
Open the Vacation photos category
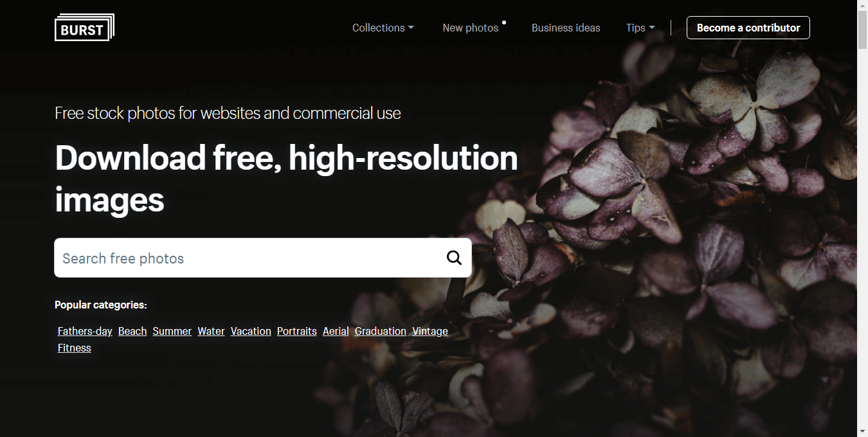(x=251, y=331)
